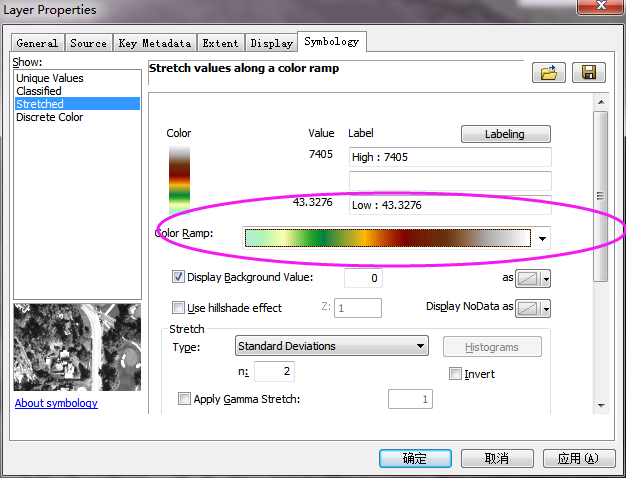This screenshot has width=626, height=478.
Task: Close the Layer Properties window
Action: tap(601, 6)
